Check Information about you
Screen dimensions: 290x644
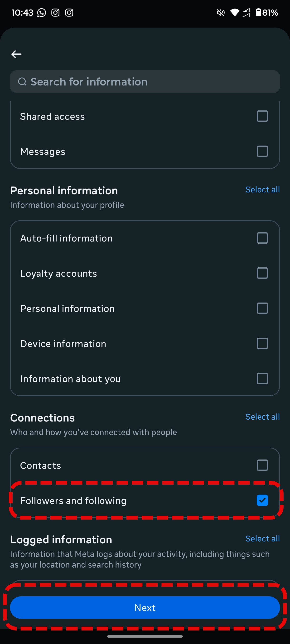(262, 379)
